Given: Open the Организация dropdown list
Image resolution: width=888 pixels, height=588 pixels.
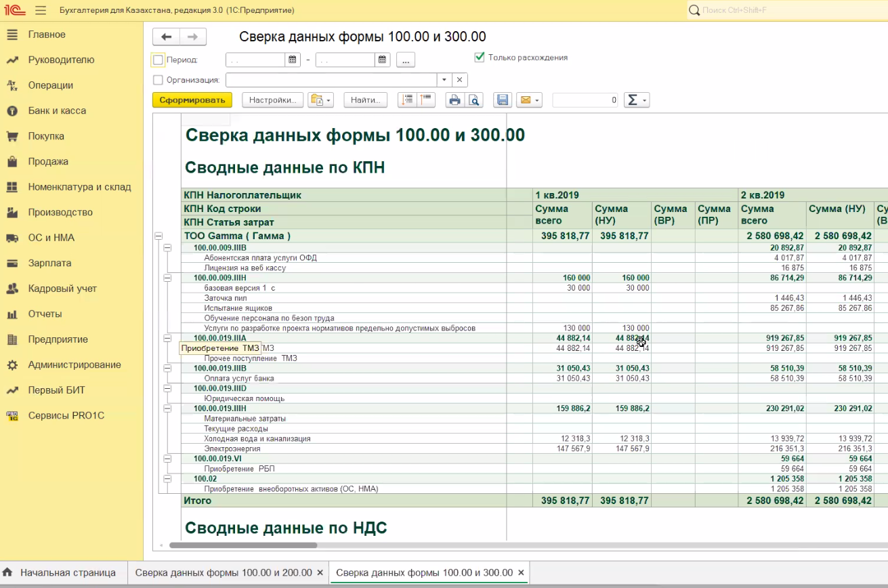Looking at the screenshot, I should click(444, 80).
